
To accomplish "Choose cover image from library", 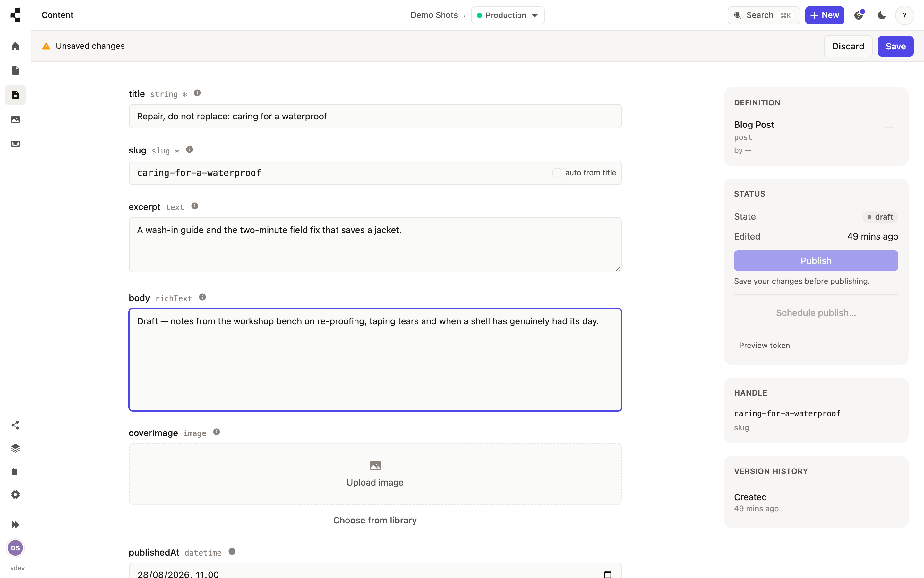I will [x=375, y=520].
